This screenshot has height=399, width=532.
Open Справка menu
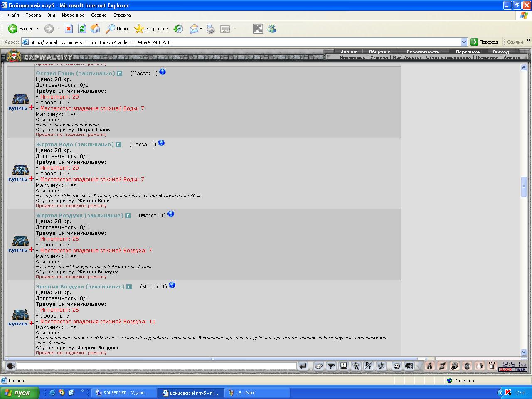click(x=122, y=15)
